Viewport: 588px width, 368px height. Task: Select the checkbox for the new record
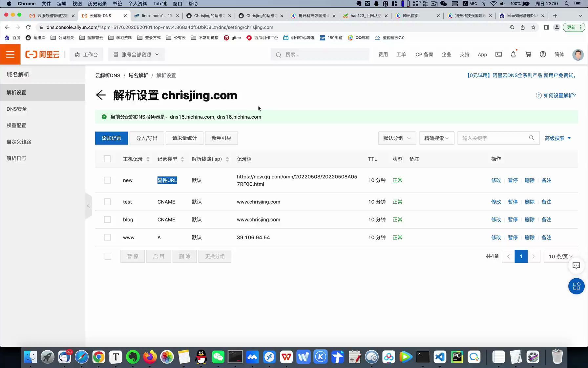pyautogui.click(x=107, y=180)
